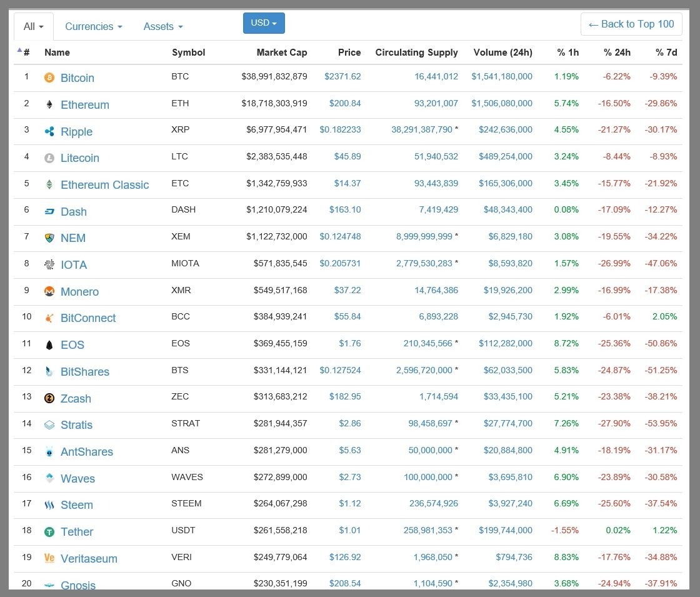Sort by Price column header

(x=349, y=53)
